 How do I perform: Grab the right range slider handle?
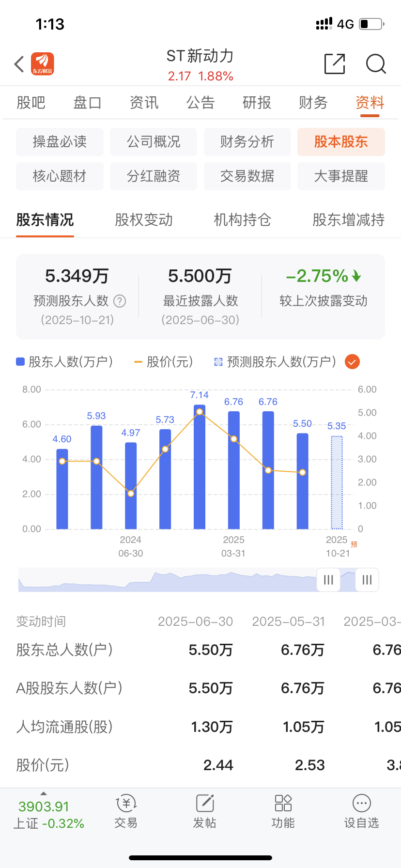367,580
